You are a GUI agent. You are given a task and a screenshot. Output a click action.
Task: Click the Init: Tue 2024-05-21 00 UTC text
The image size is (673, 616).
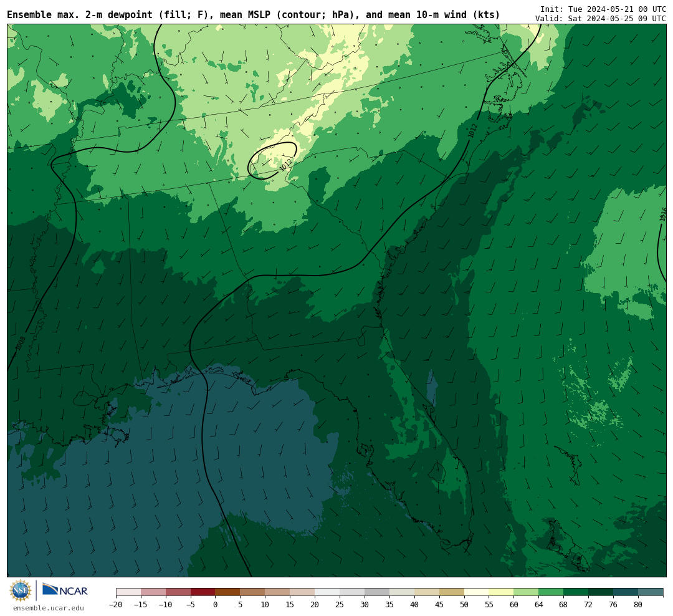603,9
